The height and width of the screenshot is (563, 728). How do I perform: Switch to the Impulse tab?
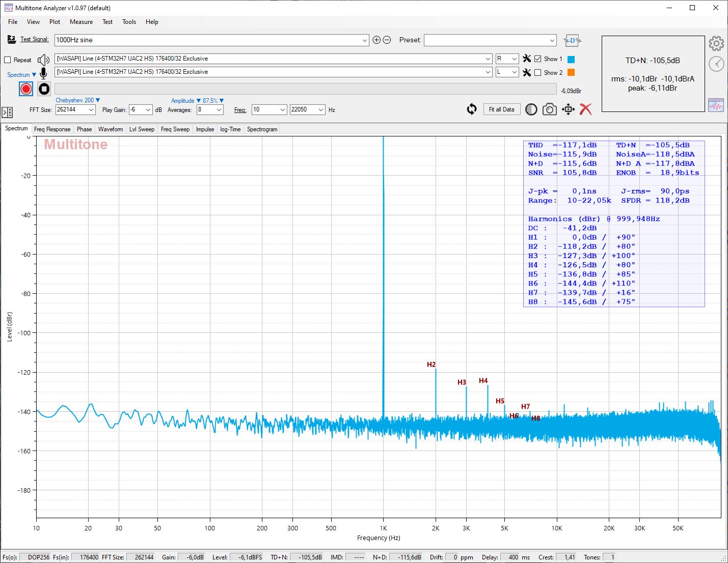pyautogui.click(x=205, y=129)
